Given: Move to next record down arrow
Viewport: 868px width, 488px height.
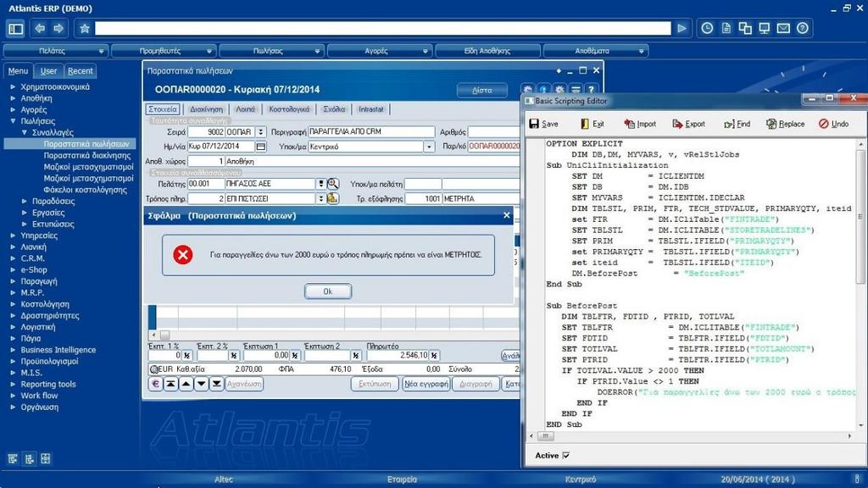Looking at the screenshot, I should pyautogui.click(x=202, y=384).
